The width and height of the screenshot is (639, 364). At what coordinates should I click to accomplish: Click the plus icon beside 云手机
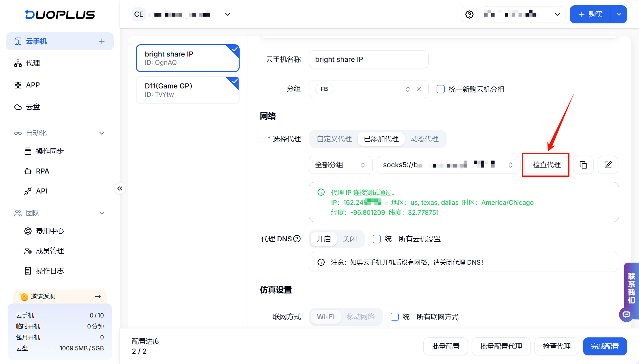point(102,41)
